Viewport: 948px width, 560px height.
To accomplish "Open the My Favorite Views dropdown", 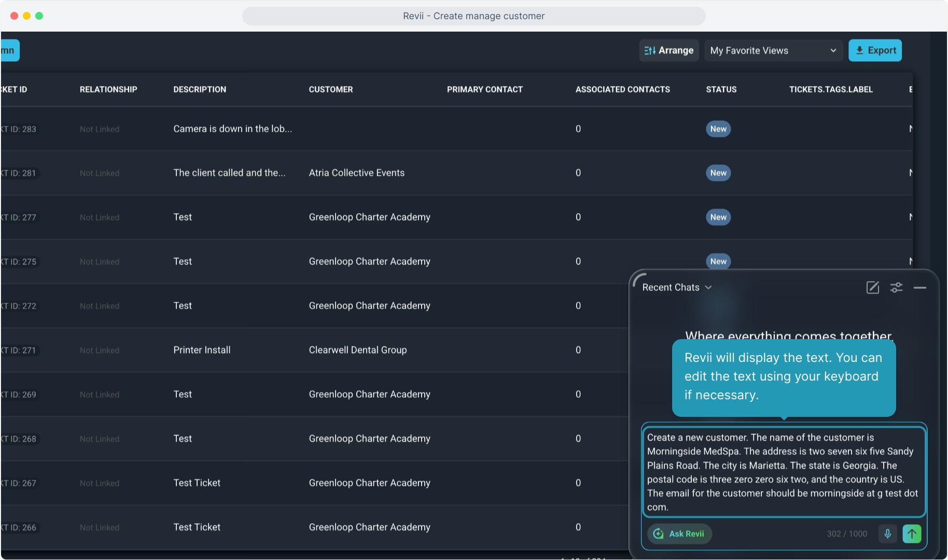I will [x=773, y=50].
